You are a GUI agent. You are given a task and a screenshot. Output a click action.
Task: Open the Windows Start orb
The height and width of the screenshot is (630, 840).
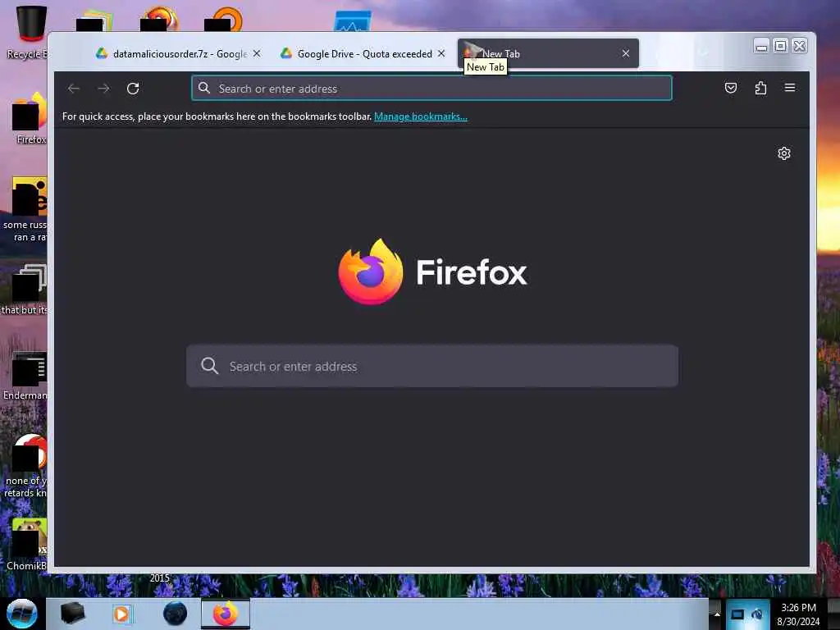pyautogui.click(x=22, y=614)
